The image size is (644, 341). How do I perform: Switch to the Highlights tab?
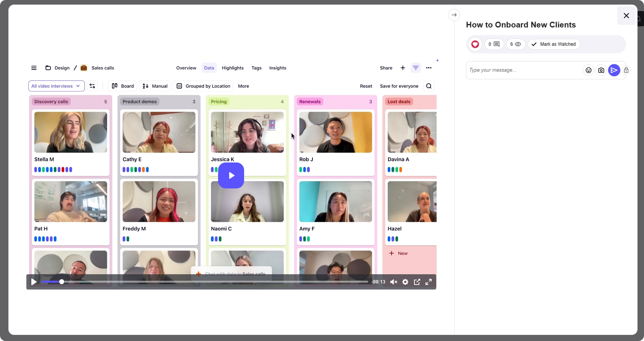pyautogui.click(x=233, y=68)
